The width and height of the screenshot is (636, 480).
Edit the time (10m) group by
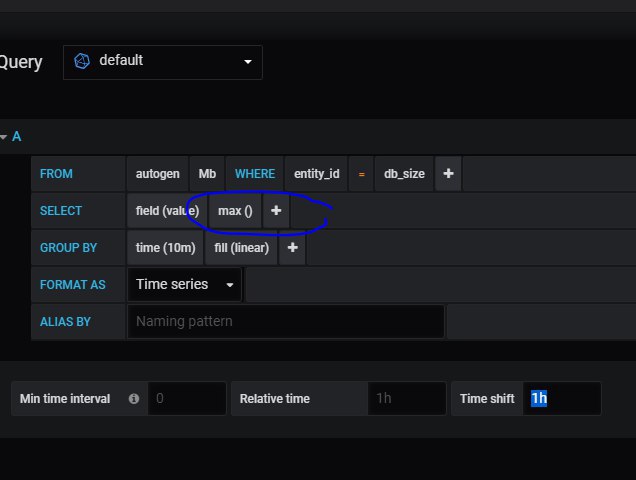click(x=165, y=248)
